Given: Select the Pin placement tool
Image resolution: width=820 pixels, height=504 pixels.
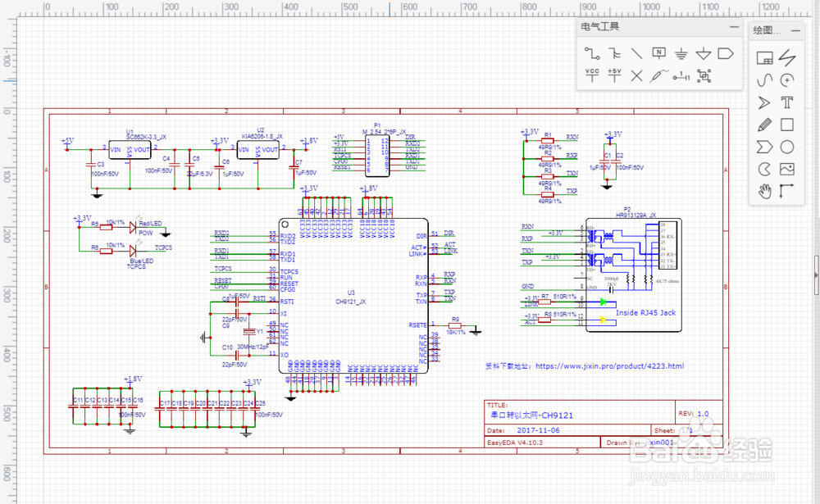Looking at the screenshot, I should 681,77.
